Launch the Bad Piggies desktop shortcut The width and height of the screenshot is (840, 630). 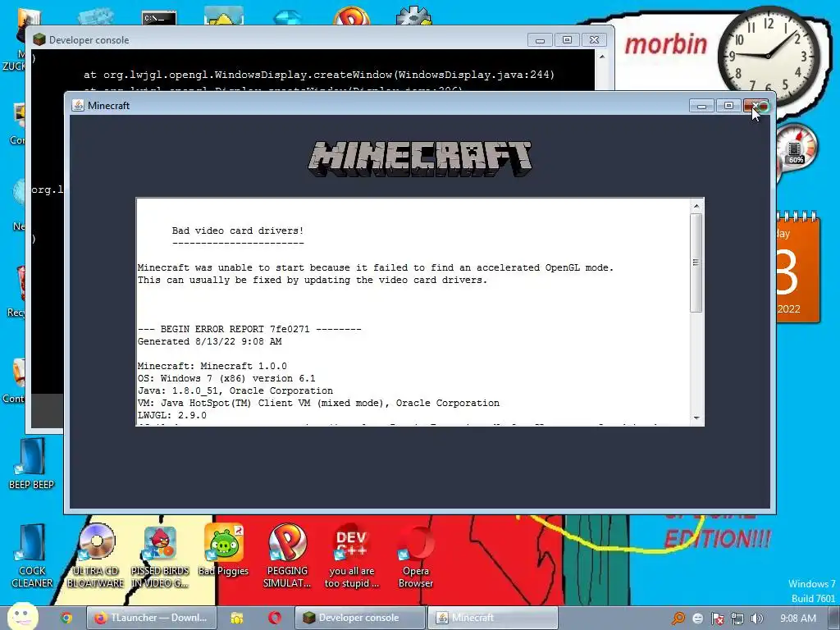tap(223, 550)
